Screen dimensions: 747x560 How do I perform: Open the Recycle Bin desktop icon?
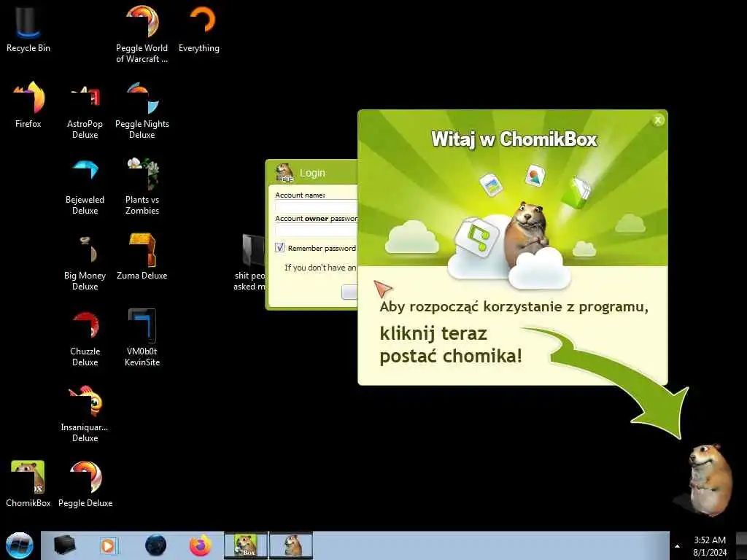pos(28,28)
